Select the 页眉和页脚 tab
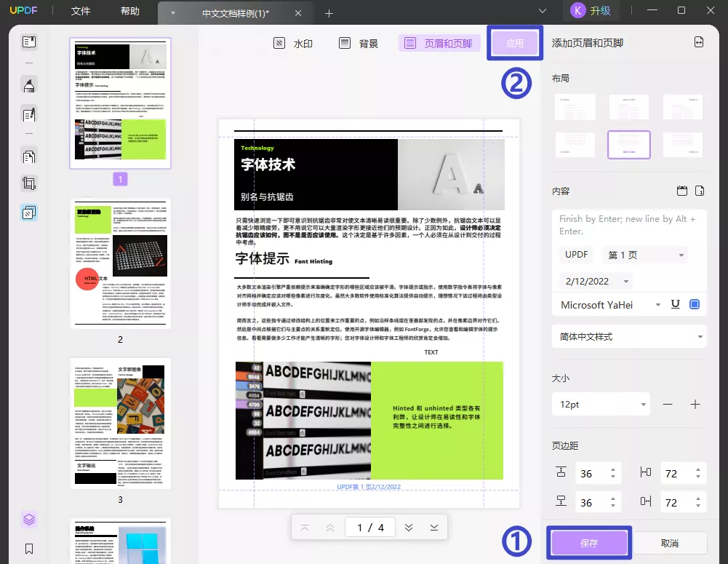The width and height of the screenshot is (728, 564). coord(439,43)
